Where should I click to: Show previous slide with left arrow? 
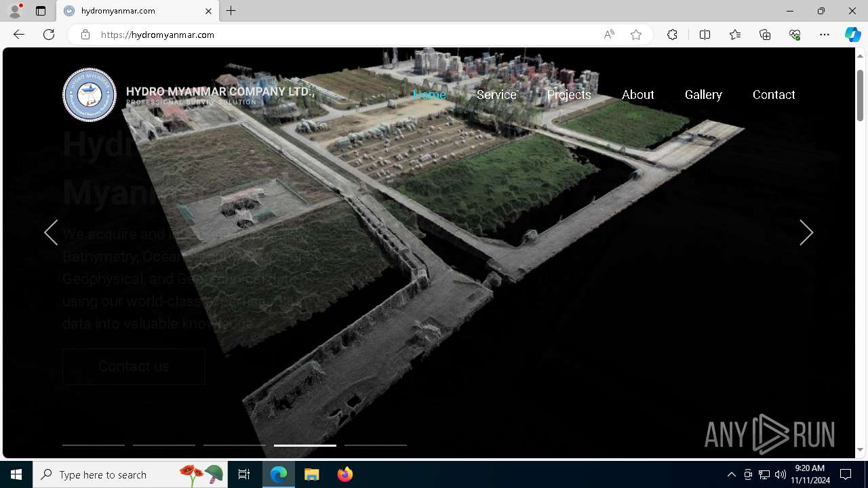point(51,232)
